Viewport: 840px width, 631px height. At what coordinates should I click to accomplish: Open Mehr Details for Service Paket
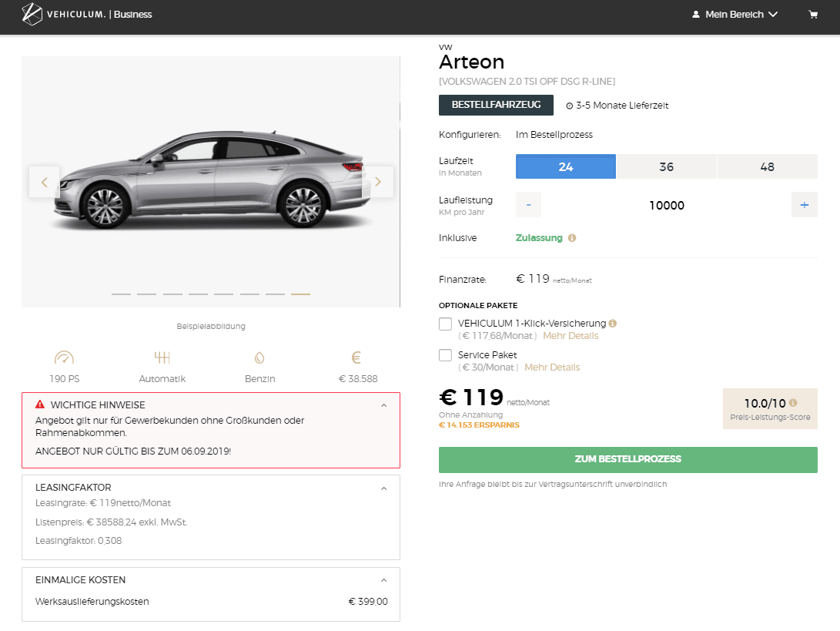coord(552,368)
